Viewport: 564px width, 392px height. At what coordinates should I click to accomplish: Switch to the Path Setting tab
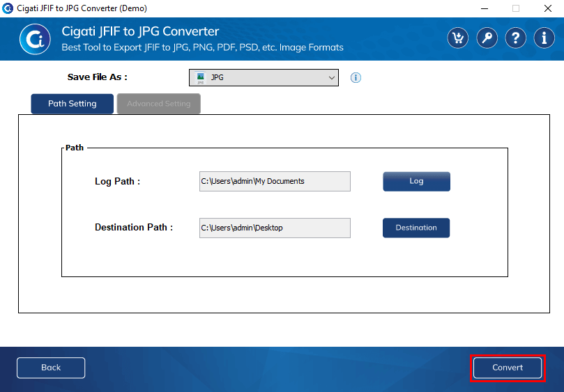(x=73, y=104)
